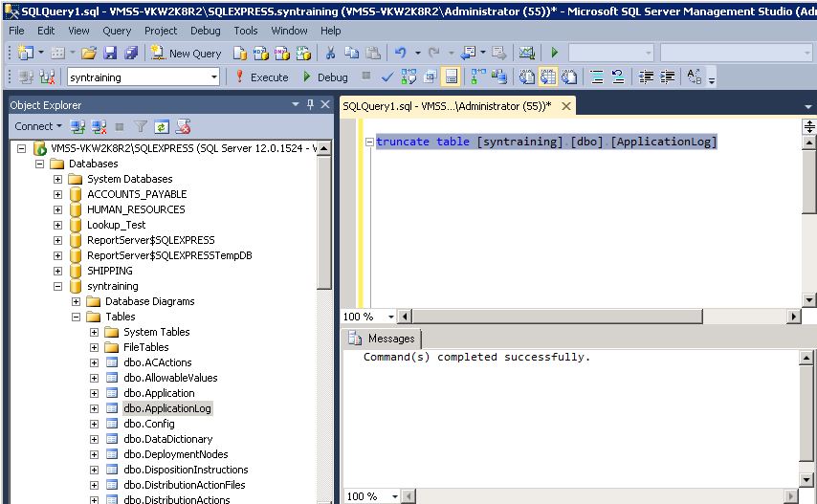This screenshot has height=504, width=817.
Task: Click the Execute button
Action: (261, 77)
